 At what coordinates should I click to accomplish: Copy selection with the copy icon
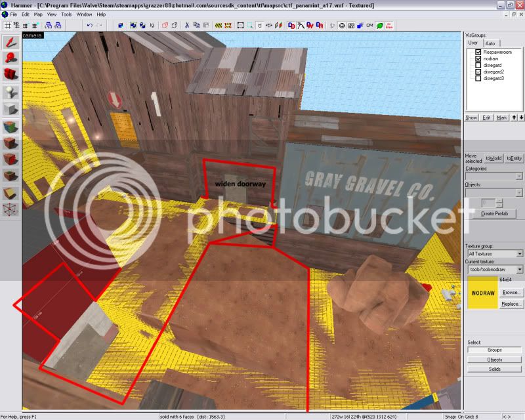point(196,26)
